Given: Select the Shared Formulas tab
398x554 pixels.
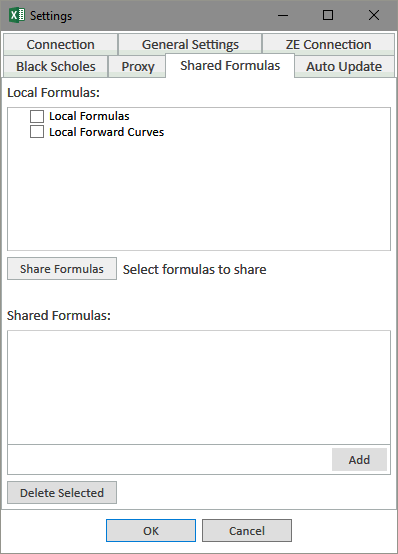Looking at the screenshot, I should [x=230, y=66].
